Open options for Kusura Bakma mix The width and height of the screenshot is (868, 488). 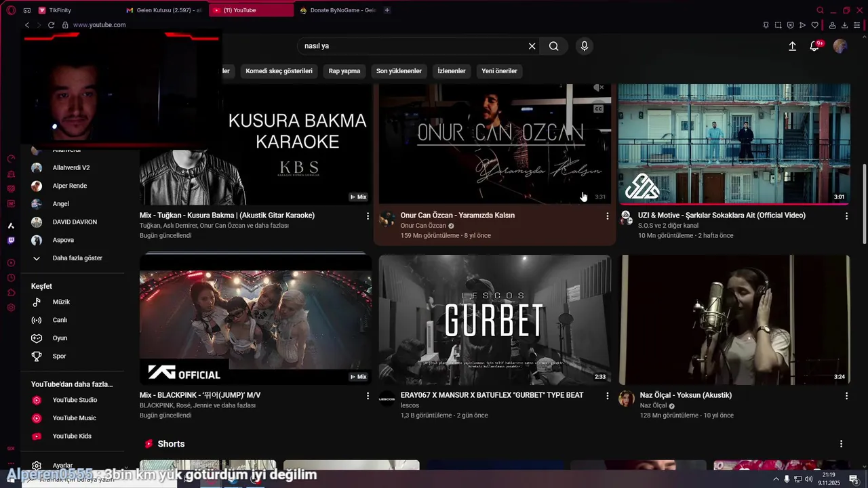pyautogui.click(x=368, y=216)
